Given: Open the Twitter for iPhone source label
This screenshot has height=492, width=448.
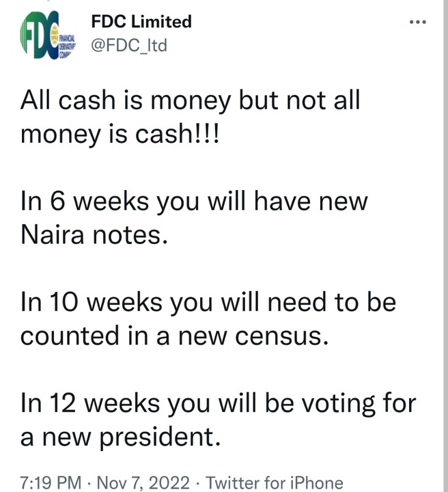Looking at the screenshot, I should [275, 483].
